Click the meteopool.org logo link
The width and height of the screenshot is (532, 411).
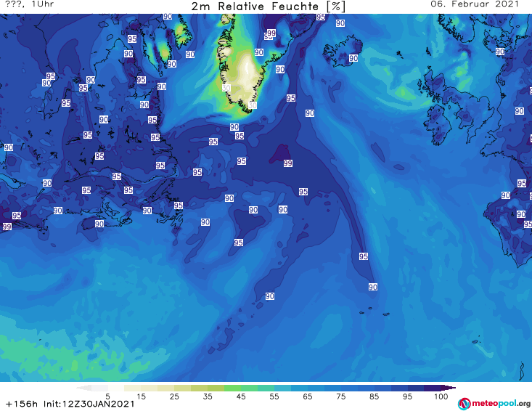pyautogui.click(x=494, y=404)
